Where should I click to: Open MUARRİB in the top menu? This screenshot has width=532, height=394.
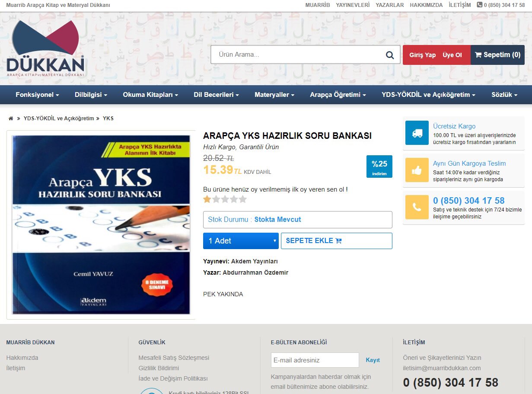point(318,5)
